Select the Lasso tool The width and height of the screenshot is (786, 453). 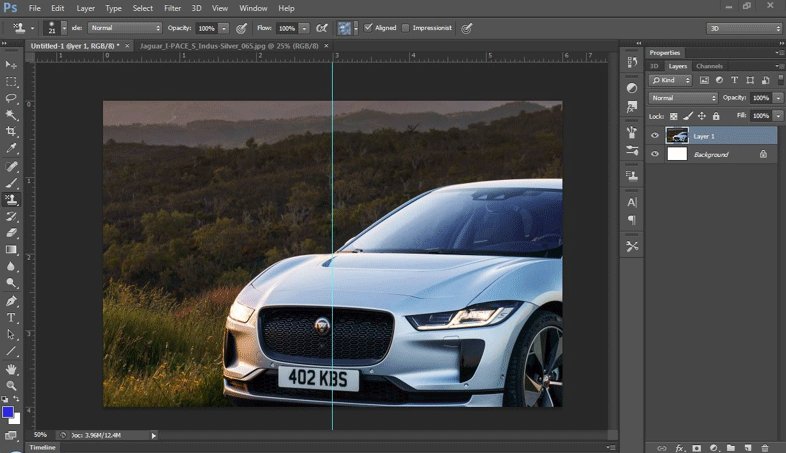point(12,98)
